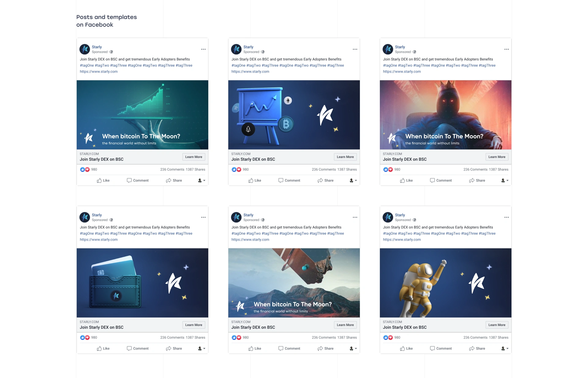
Task: Open profile selector dropdown on astronaut post
Action: tap(505, 349)
